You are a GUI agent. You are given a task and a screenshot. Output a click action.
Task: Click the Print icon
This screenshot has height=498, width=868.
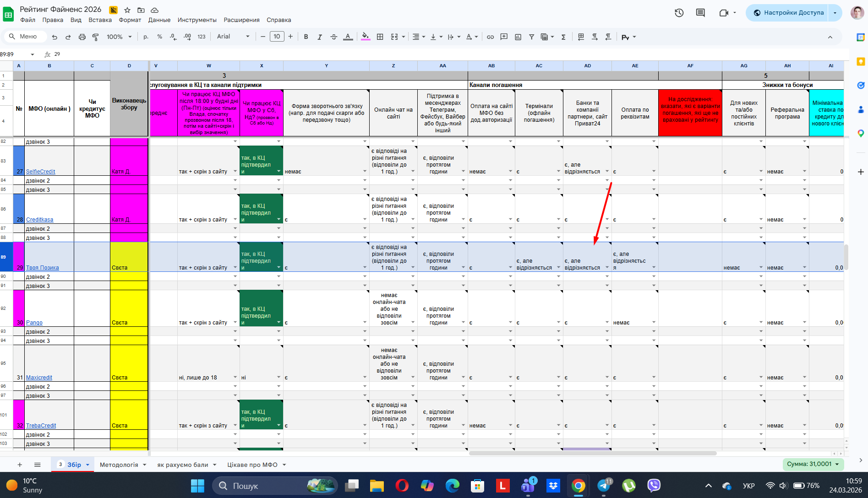pyautogui.click(x=82, y=37)
